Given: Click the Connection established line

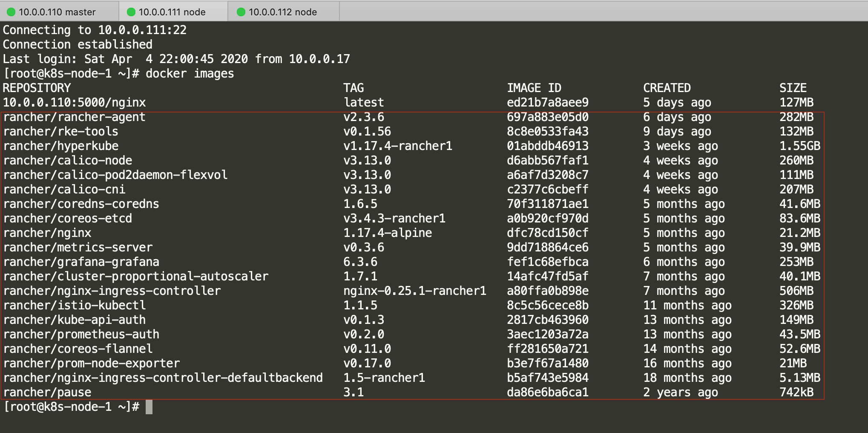Looking at the screenshot, I should point(78,45).
